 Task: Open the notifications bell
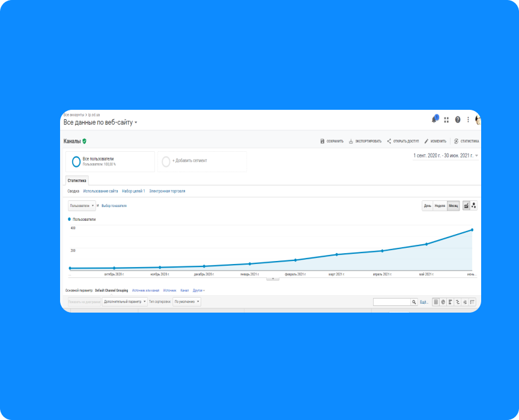pos(434,119)
